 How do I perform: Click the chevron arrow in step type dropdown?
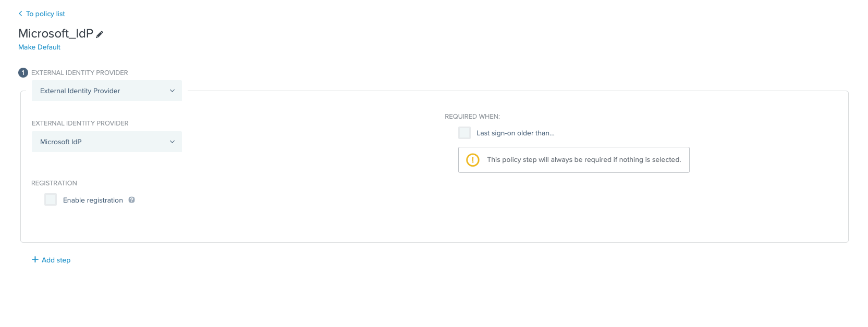tap(172, 91)
